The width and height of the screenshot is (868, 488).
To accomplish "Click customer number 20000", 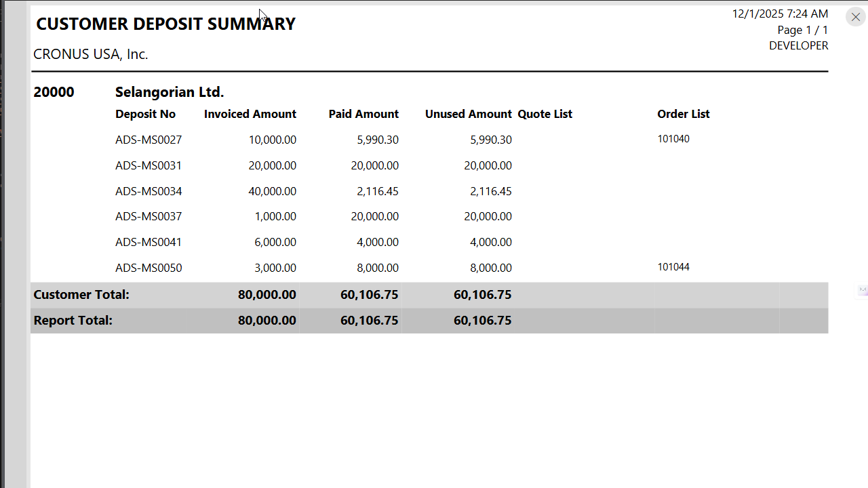I will pyautogui.click(x=54, y=92).
